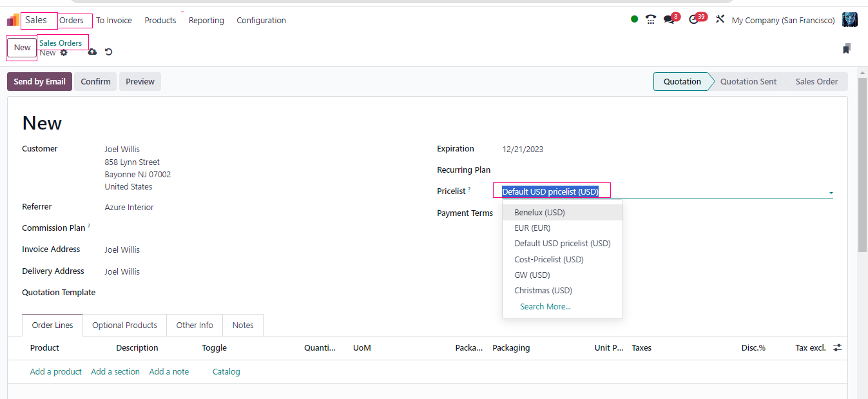This screenshot has height=399, width=868.
Task: Open the debug tools wrench icon
Action: point(720,20)
